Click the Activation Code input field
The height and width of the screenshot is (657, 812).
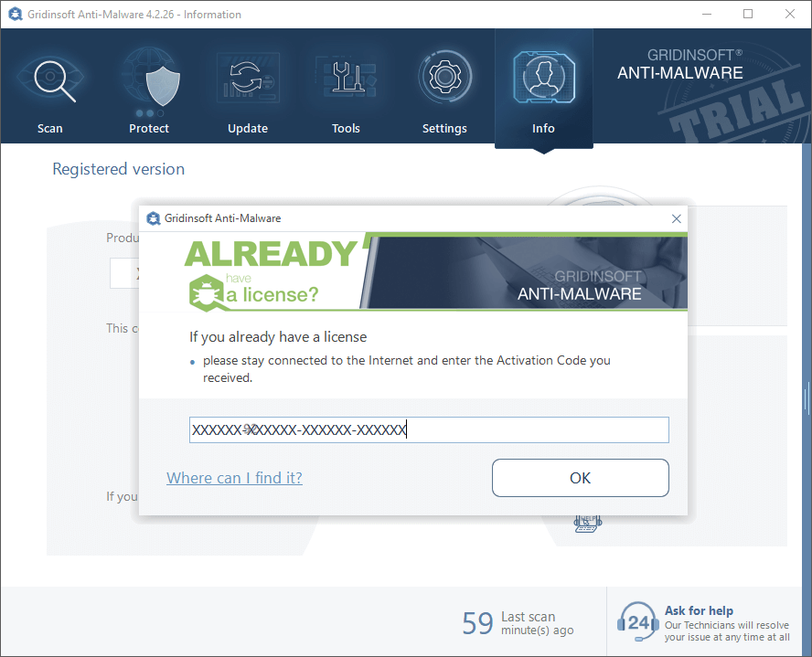[x=429, y=429]
